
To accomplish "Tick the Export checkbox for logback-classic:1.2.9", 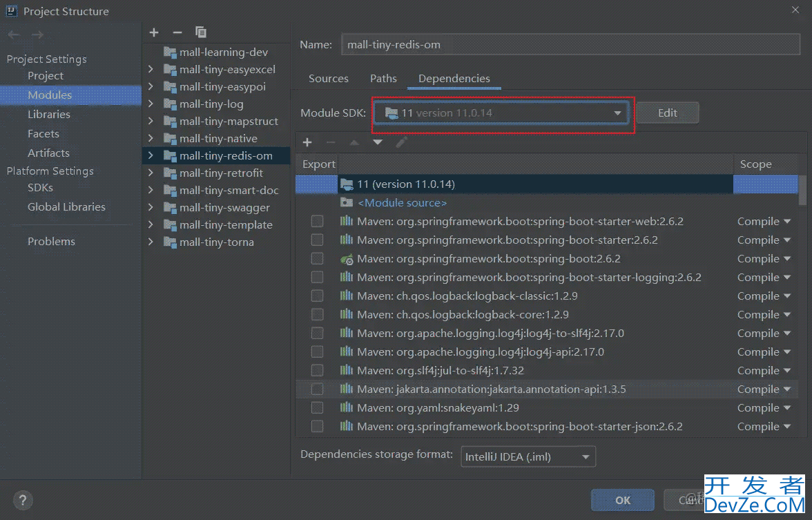I will pos(317,296).
